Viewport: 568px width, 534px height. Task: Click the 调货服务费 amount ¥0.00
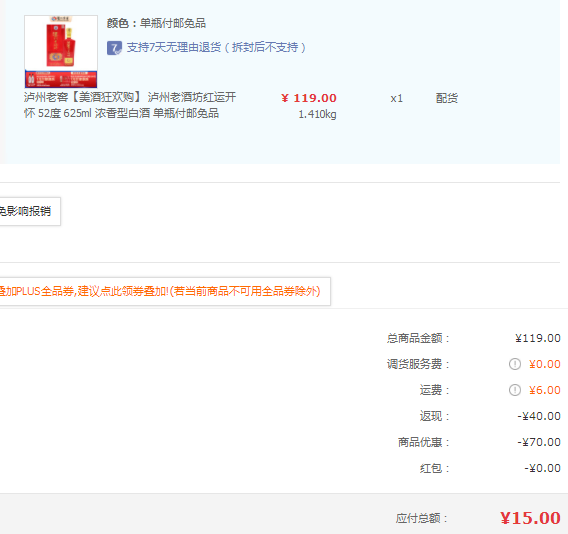[545, 364]
